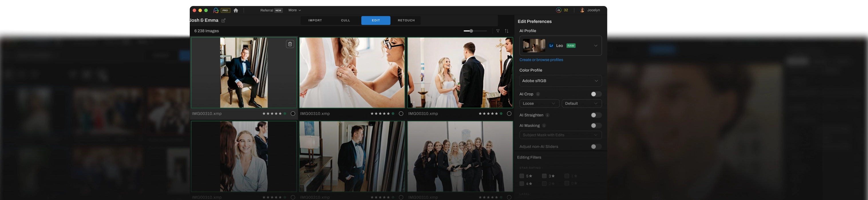
Task: Turn on the AI Masking toggle
Action: tap(596, 126)
